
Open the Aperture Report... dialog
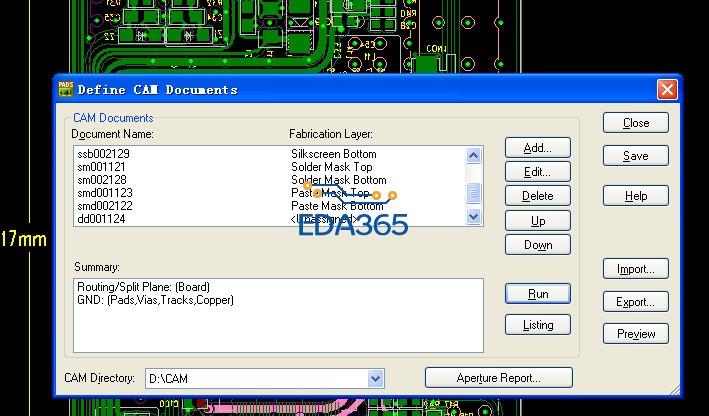pyautogui.click(x=499, y=378)
